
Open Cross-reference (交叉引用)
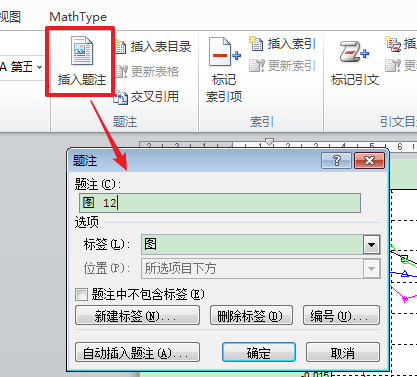147,97
